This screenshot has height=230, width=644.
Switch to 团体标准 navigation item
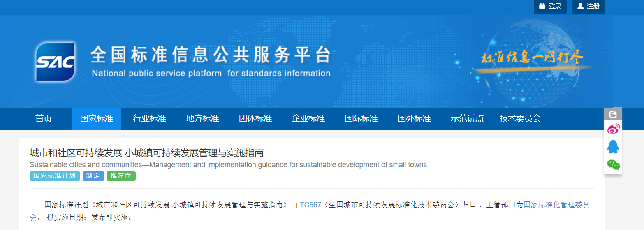(x=255, y=119)
